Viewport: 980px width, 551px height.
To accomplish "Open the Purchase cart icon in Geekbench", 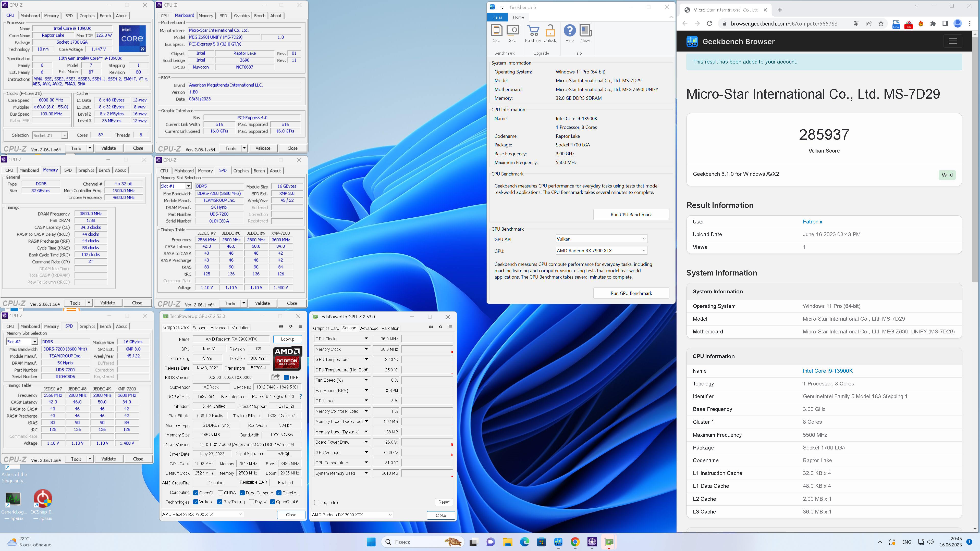I will click(533, 33).
